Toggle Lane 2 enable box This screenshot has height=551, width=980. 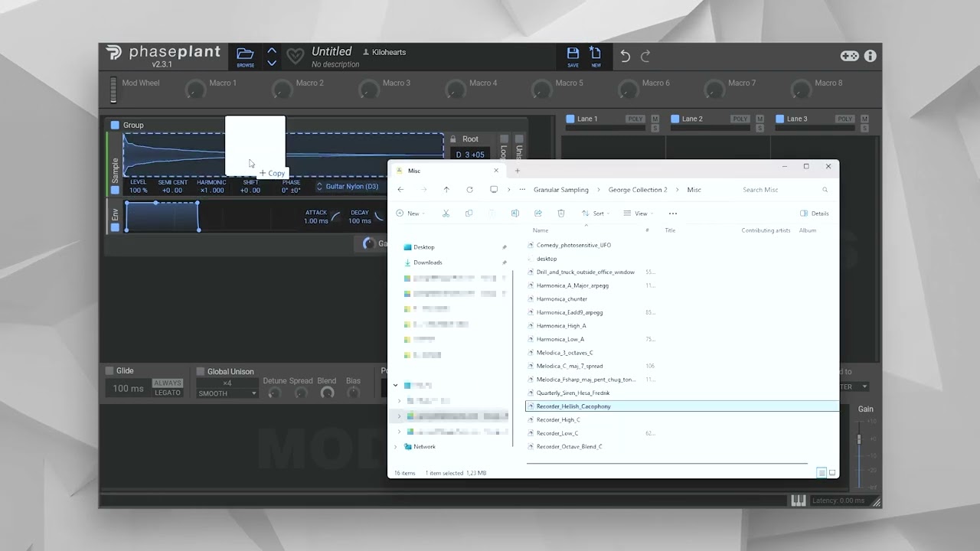point(675,119)
